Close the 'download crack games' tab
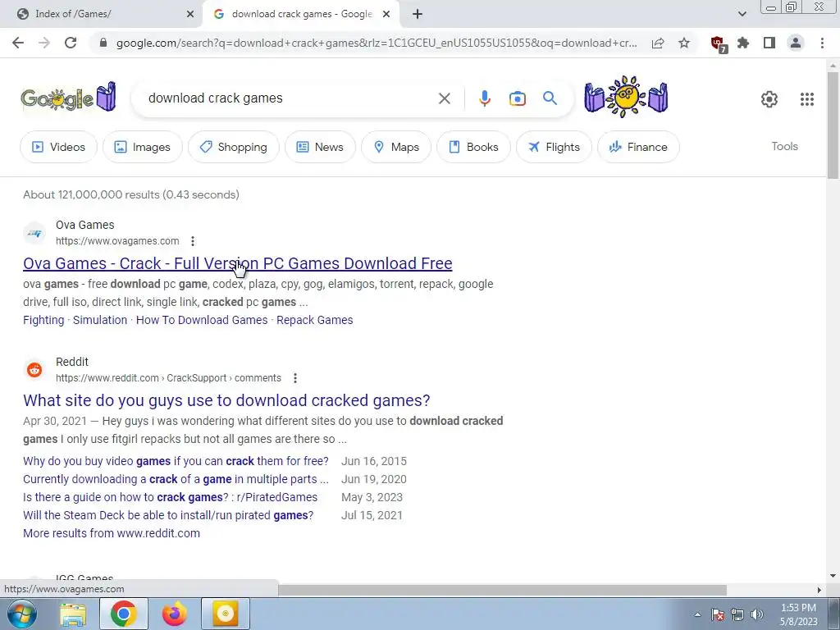Viewport: 840px width, 630px height. (x=386, y=15)
